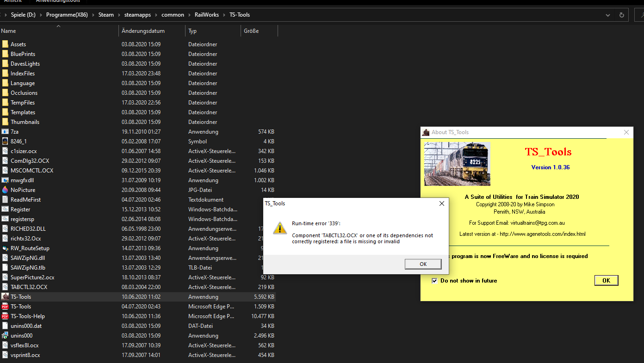Click the Register batch file icon
The image size is (644, 363).
tap(5, 209)
